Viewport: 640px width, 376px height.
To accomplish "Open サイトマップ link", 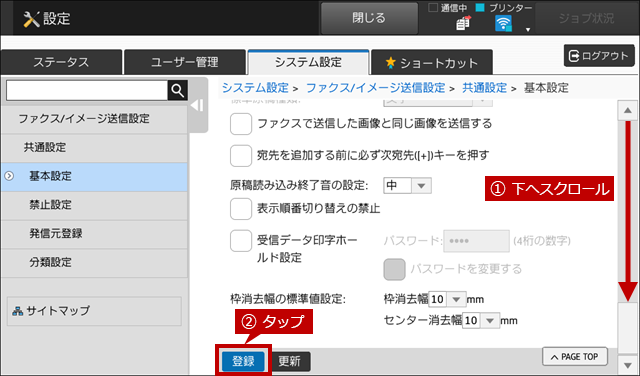I will 94,311.
